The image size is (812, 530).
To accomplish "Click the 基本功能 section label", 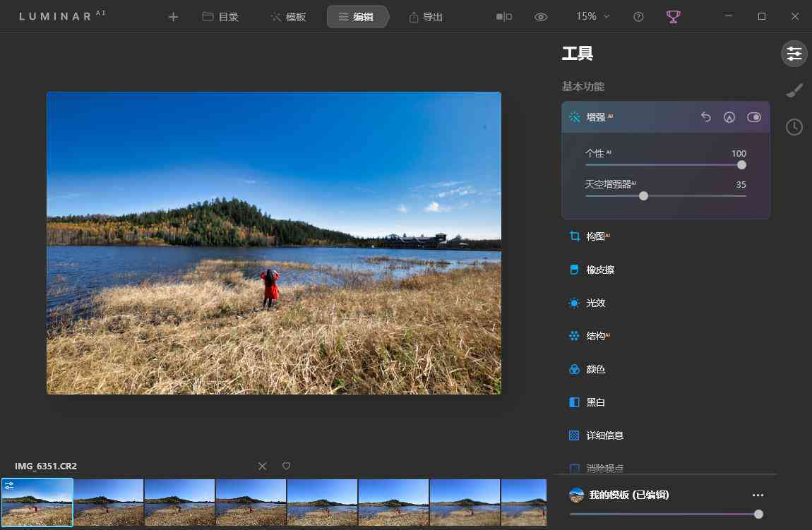I will 583,86.
